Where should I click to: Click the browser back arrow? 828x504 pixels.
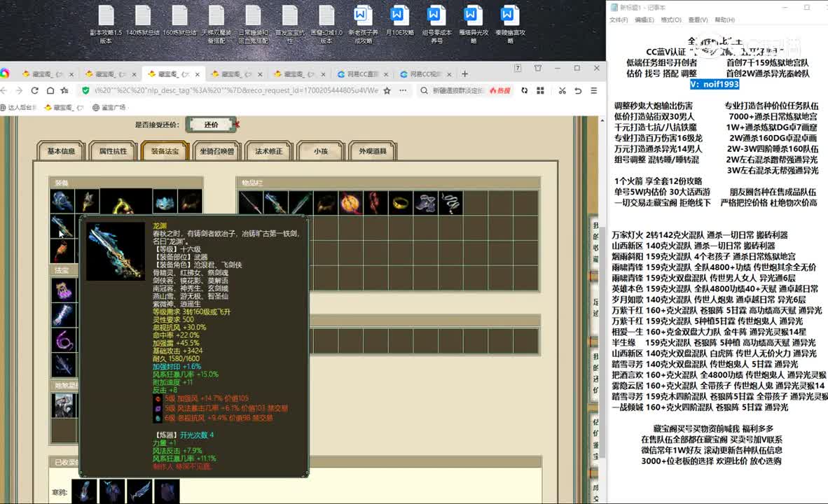point(4,91)
